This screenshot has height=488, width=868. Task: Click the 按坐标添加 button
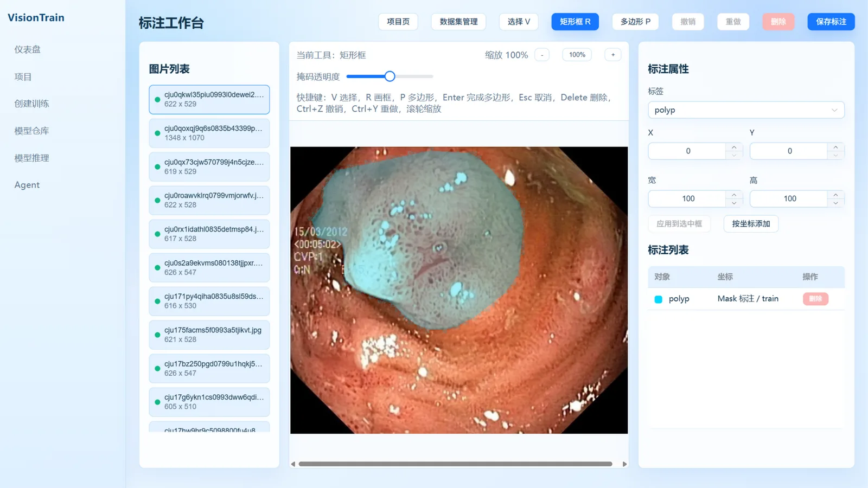pyautogui.click(x=751, y=224)
